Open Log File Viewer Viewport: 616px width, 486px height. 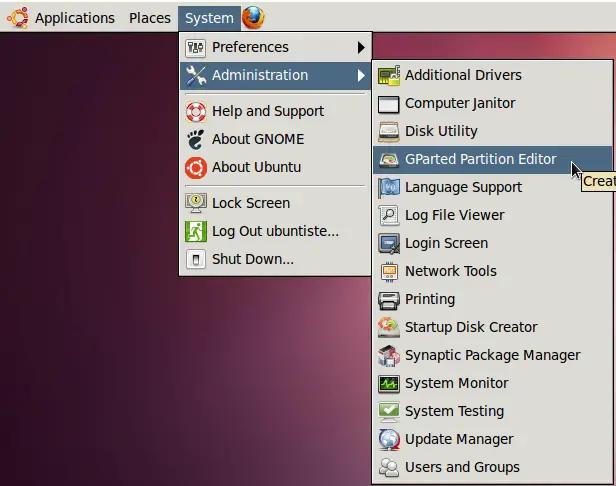tap(493, 216)
